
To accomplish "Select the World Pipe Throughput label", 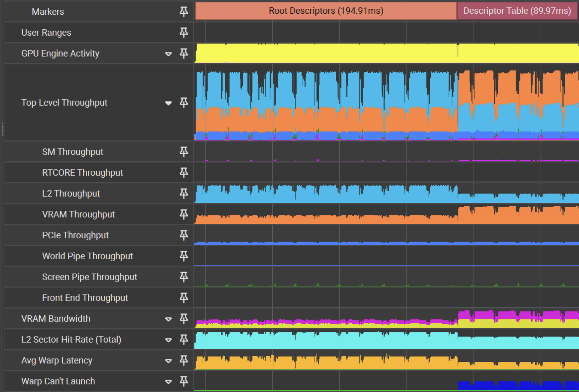I will (87, 256).
